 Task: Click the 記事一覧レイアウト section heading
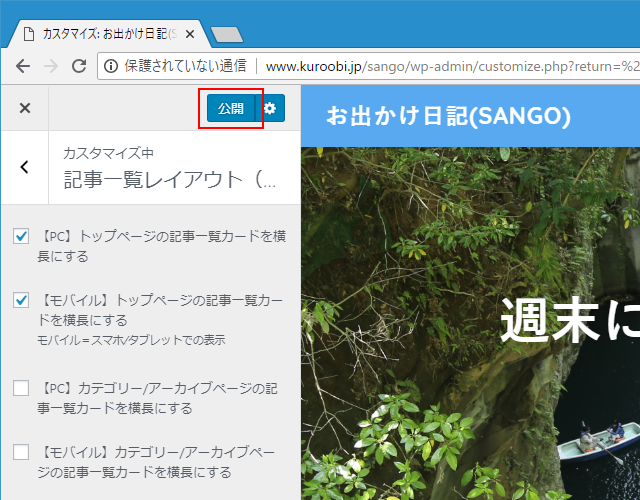[170, 180]
